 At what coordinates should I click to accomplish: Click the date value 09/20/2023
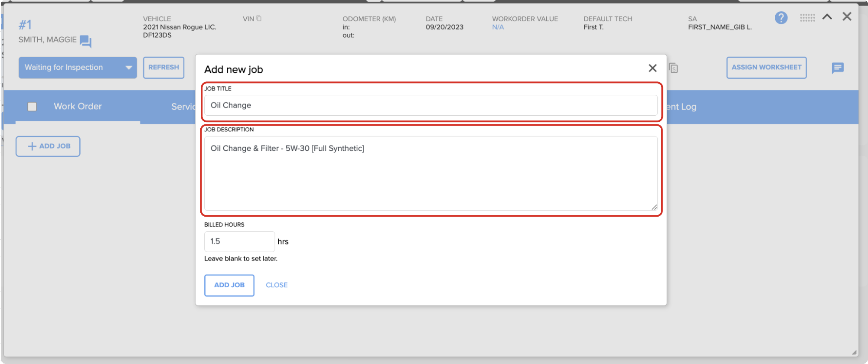pos(444,27)
